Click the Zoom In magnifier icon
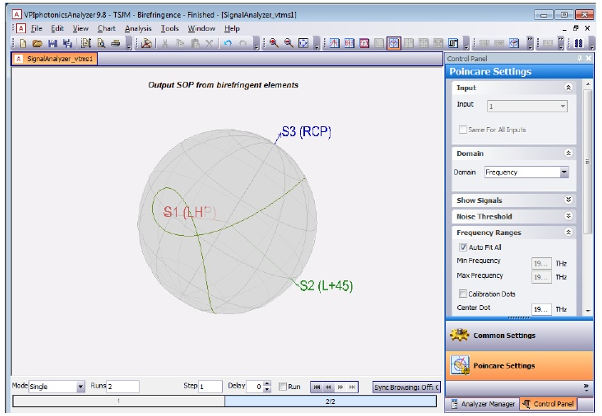The image size is (602, 416). [274, 43]
